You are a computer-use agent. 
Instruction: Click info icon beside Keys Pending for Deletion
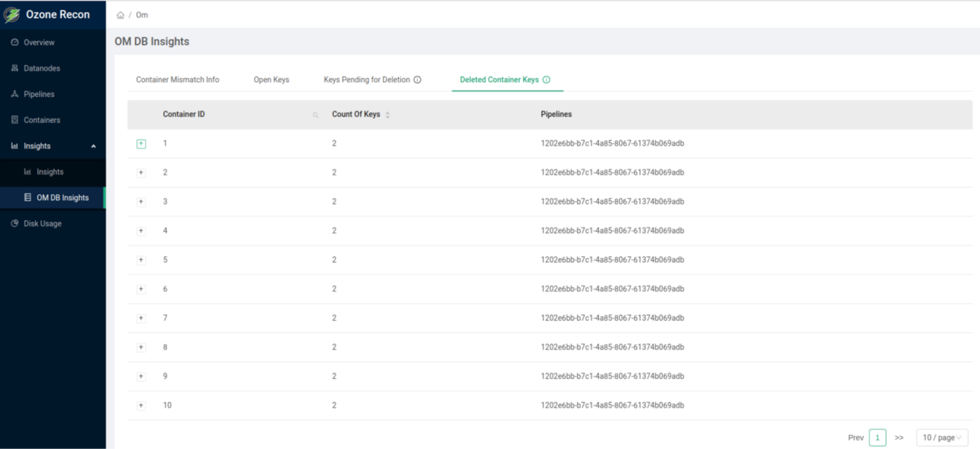coord(417,80)
